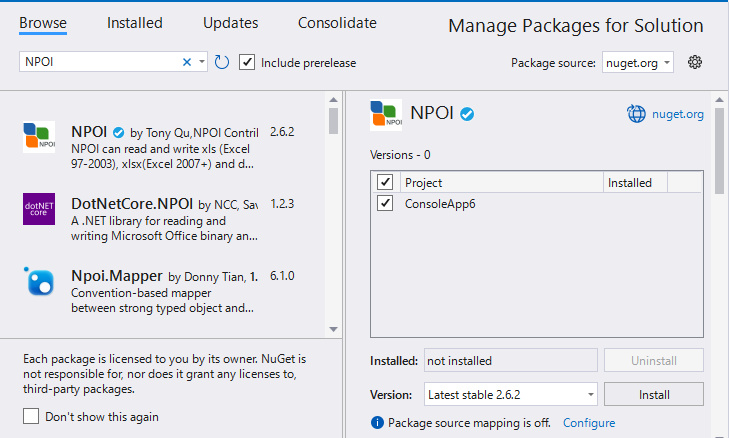The width and height of the screenshot is (729, 438).
Task: Open search history dropdown arrow
Action: pyautogui.click(x=202, y=62)
